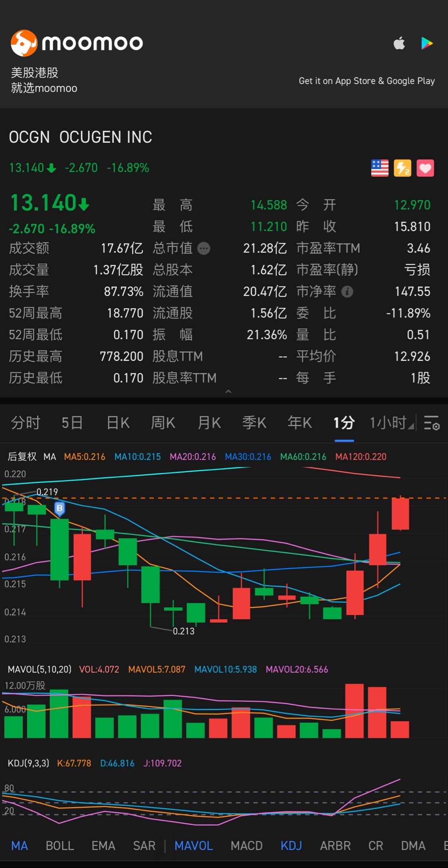Tap the 美股港股 就选moomoo slogan
This screenshot has height=868, width=448.
pos(44,80)
